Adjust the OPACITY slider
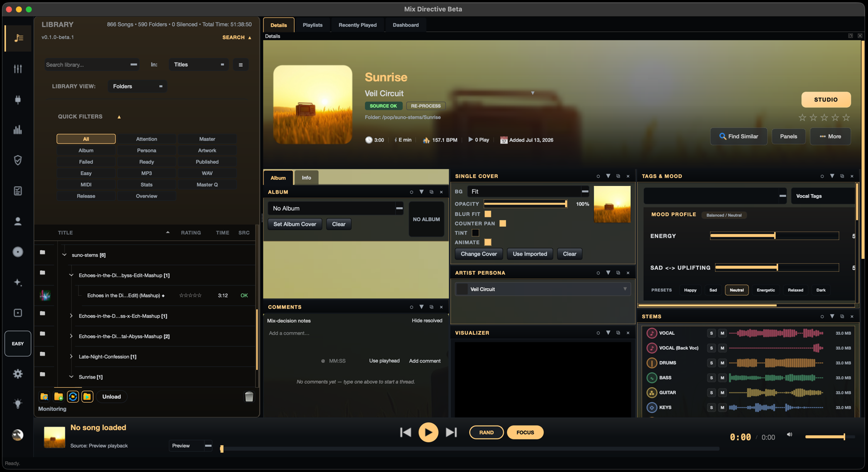The width and height of the screenshot is (868, 472). [525, 204]
